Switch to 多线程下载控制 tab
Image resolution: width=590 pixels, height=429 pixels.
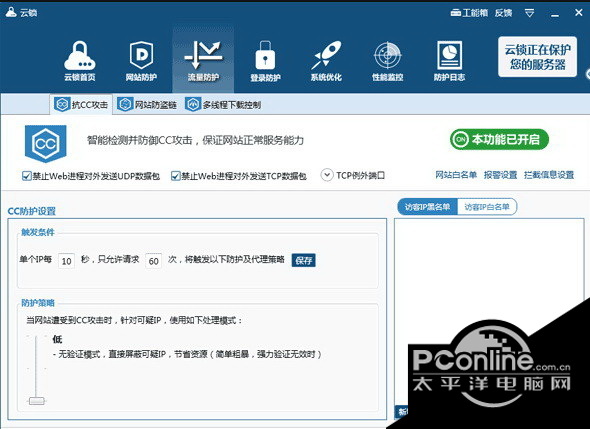click(223, 104)
